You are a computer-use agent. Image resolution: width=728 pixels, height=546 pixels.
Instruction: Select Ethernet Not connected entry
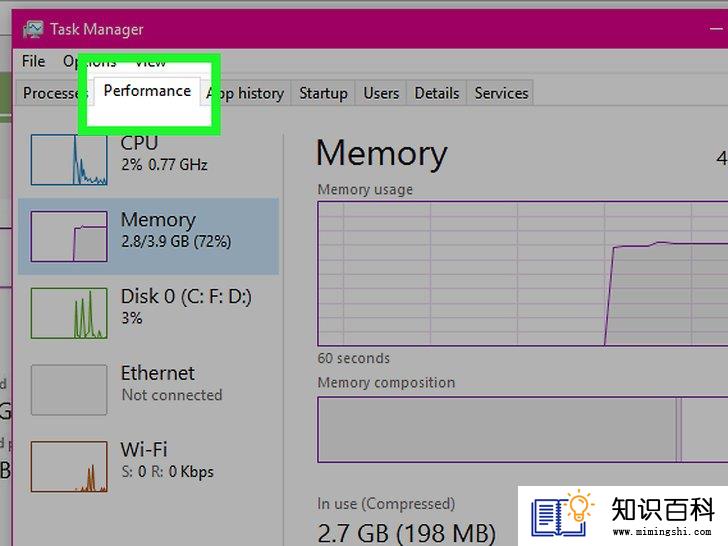pos(149,390)
